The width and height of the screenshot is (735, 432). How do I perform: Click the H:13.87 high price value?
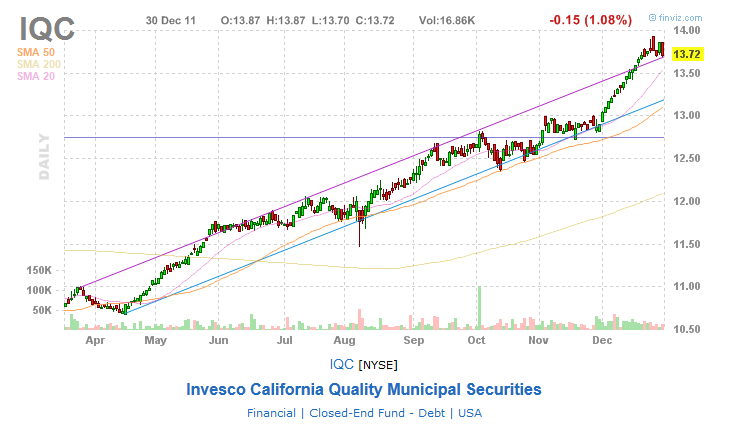pos(285,21)
